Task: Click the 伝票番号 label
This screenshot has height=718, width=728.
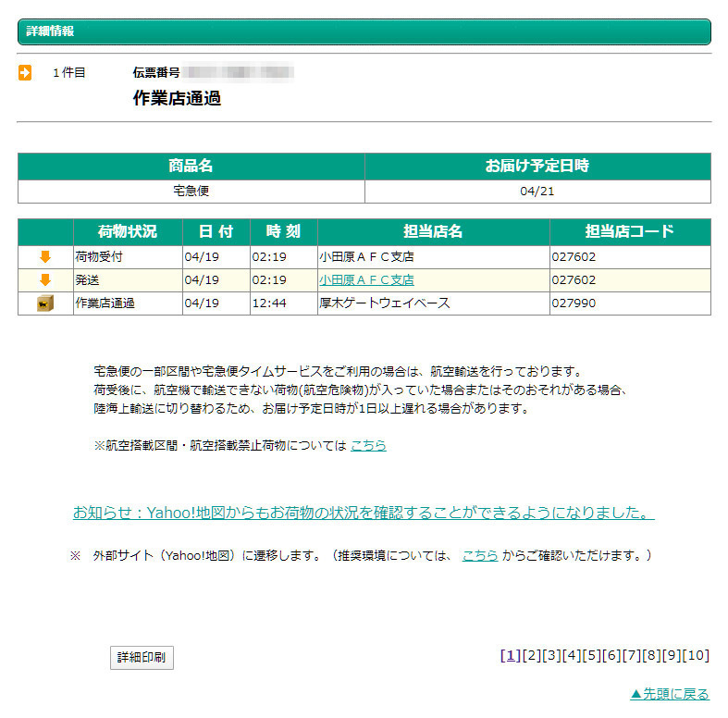Action: pos(156,72)
